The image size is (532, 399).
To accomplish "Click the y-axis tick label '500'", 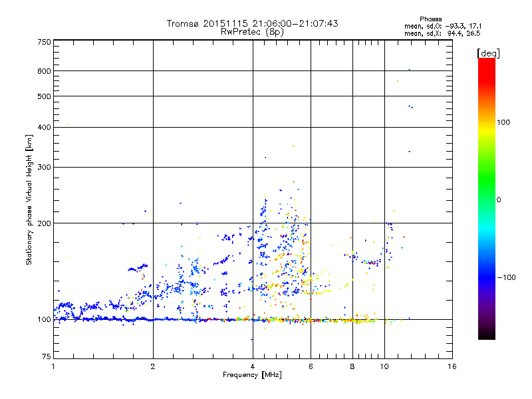I will [44, 96].
